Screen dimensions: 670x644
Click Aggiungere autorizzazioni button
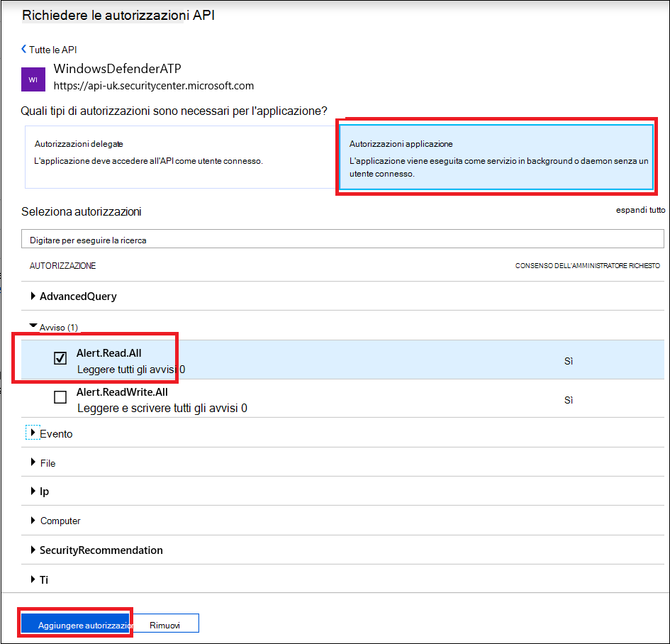(x=77, y=624)
